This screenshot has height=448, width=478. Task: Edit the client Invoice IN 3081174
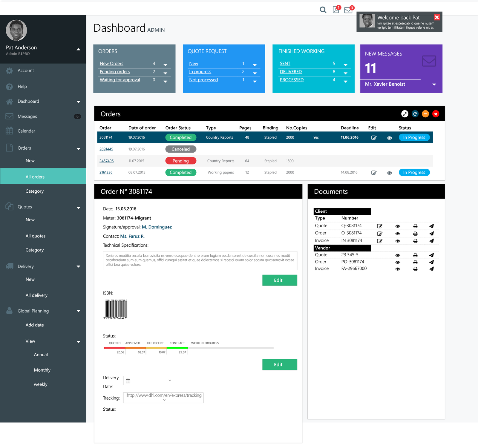[380, 241]
